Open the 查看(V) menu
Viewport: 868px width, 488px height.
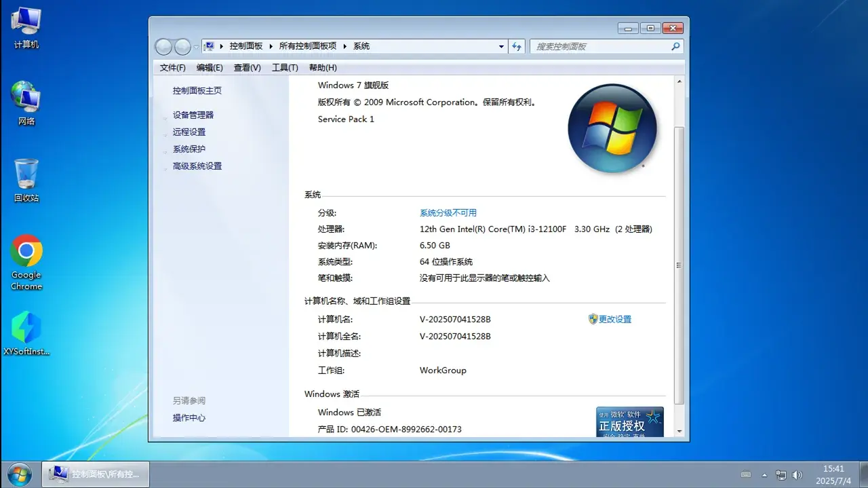[x=248, y=67]
